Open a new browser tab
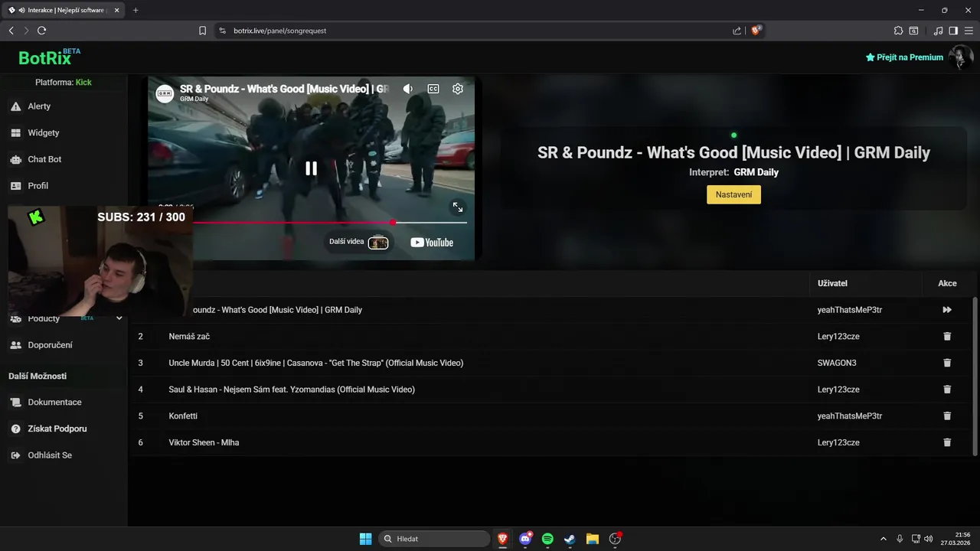This screenshot has width=980, height=551. (136, 10)
